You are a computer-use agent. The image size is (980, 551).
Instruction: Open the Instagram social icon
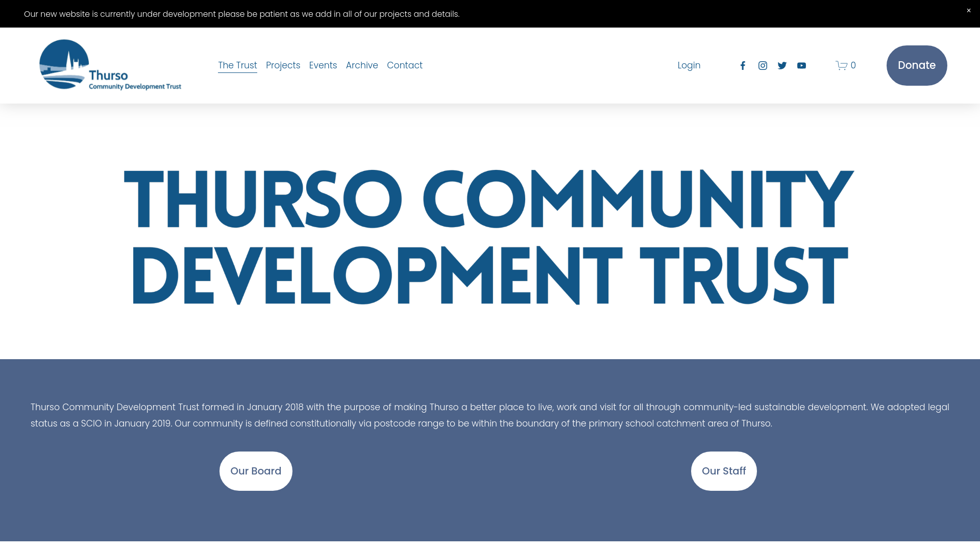click(763, 65)
